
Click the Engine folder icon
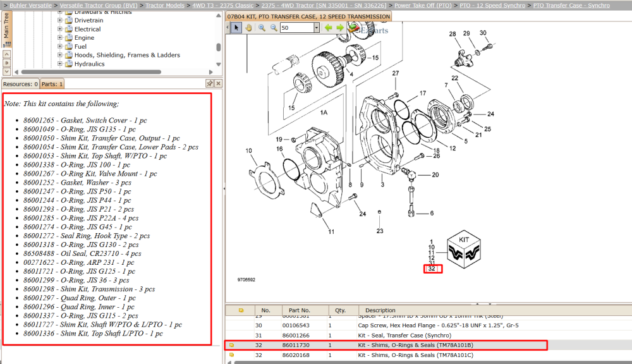(x=68, y=37)
